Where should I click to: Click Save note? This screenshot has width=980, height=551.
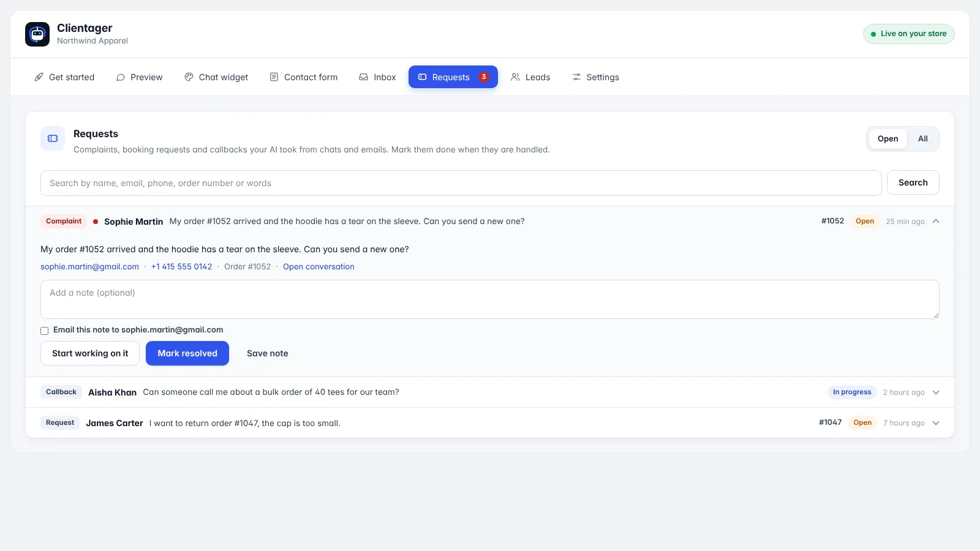[268, 353]
